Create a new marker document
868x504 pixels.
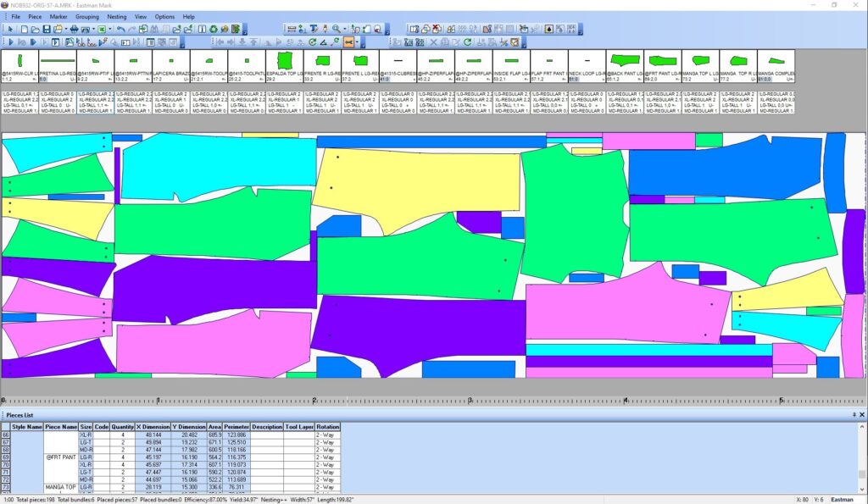click(x=24, y=30)
